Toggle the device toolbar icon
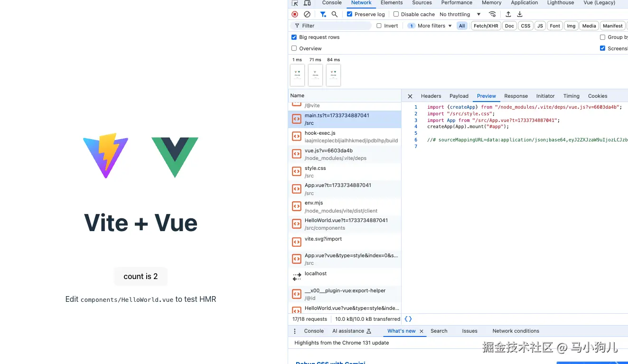This screenshot has height=364, width=628. click(x=307, y=3)
